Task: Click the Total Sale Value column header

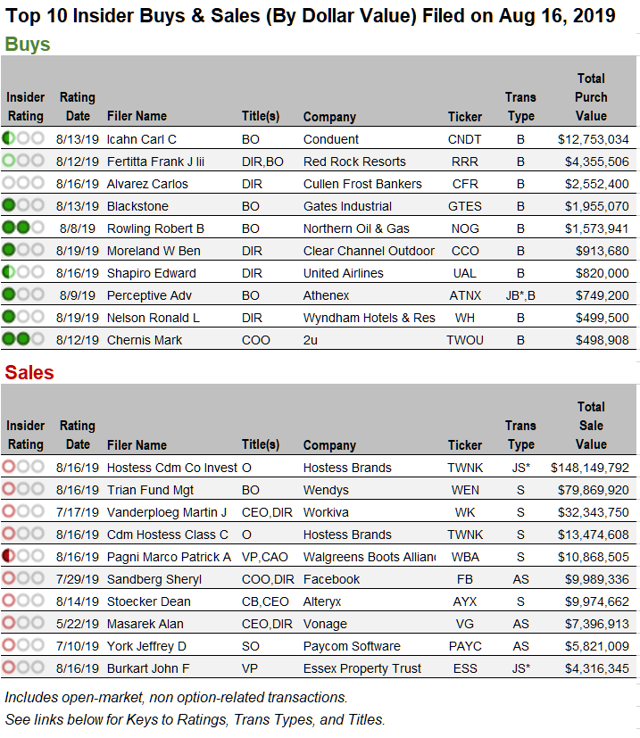Action: 591,426
